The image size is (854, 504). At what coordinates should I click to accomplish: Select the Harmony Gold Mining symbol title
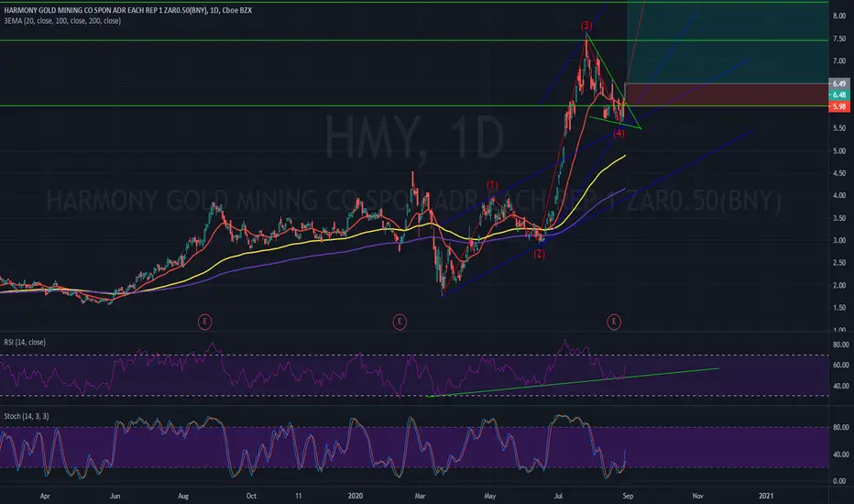pyautogui.click(x=128, y=10)
